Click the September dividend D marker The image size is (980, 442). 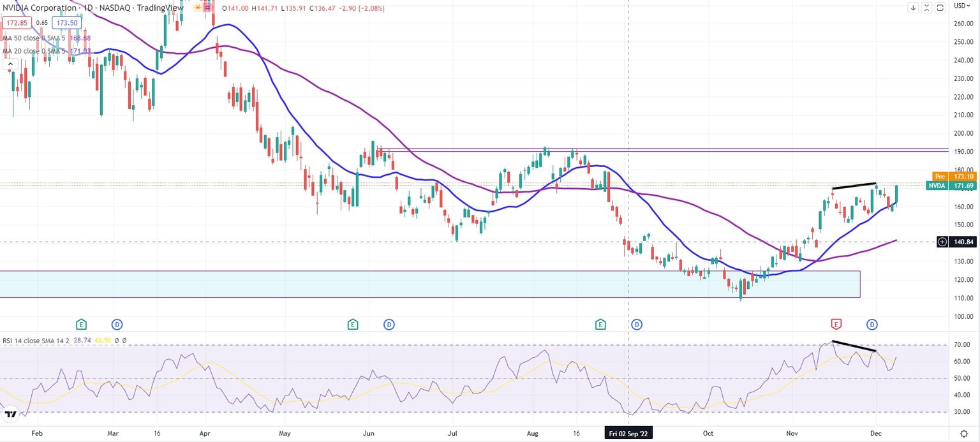coord(636,325)
